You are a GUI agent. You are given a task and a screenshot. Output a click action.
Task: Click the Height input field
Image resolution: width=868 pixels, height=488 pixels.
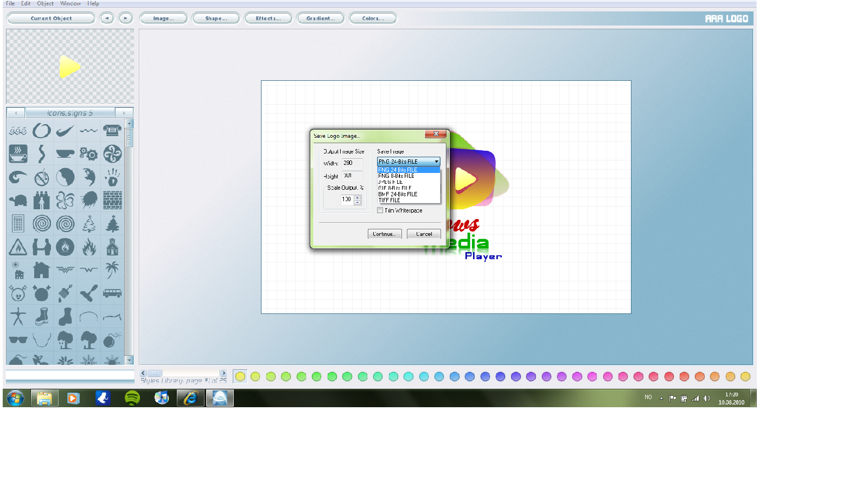[x=352, y=176]
